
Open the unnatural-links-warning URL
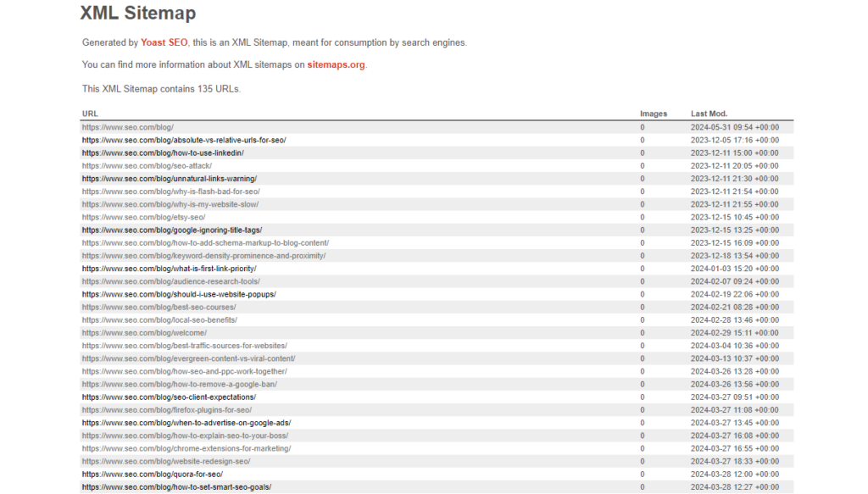(x=170, y=179)
